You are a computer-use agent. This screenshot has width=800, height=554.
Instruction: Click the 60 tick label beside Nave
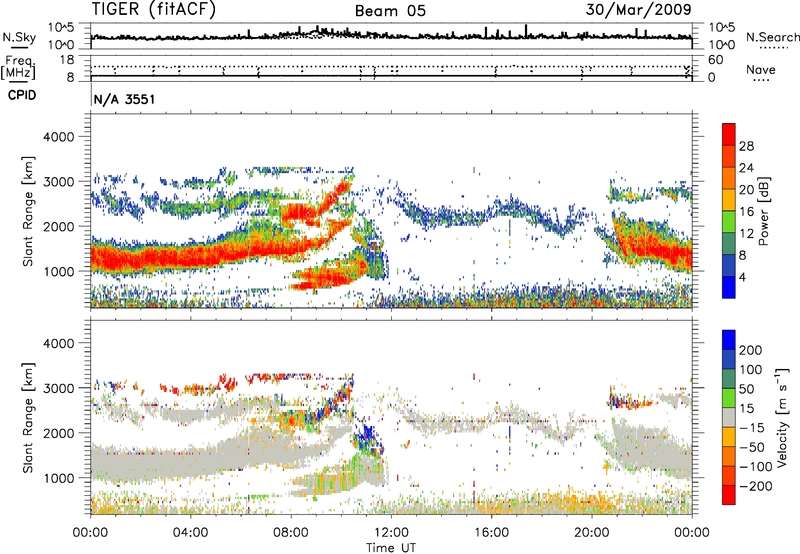[x=715, y=60]
